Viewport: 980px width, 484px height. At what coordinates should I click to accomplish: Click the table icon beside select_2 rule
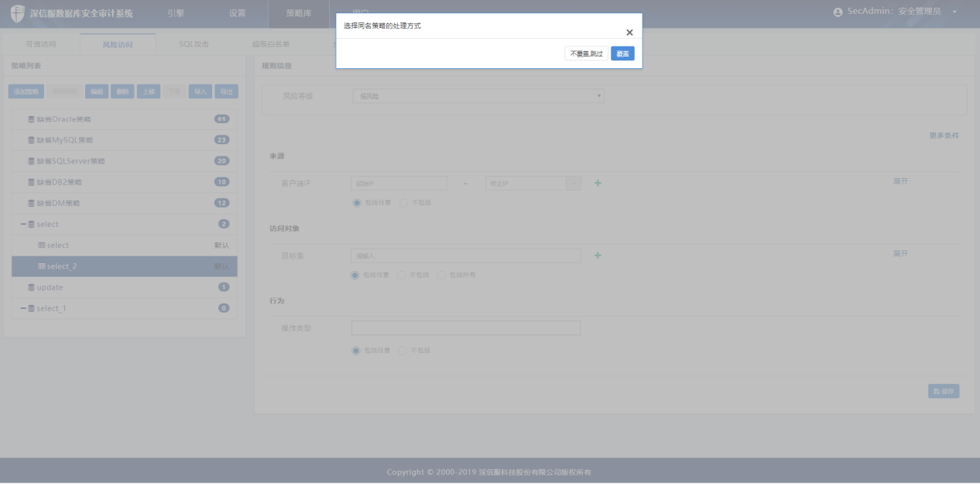(42, 266)
